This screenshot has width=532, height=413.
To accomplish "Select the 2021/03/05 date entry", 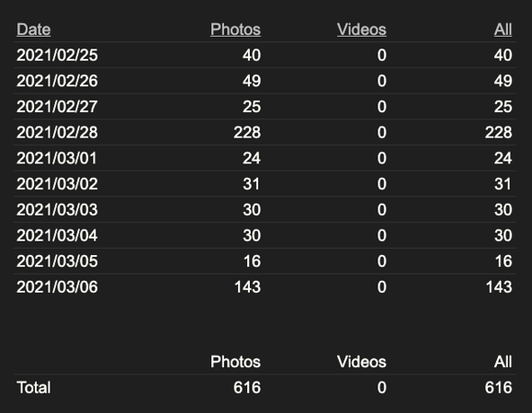I will 57,262.
